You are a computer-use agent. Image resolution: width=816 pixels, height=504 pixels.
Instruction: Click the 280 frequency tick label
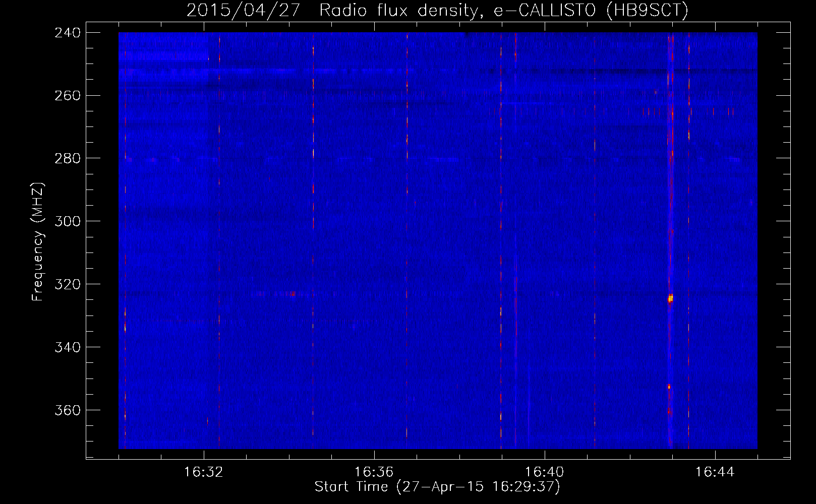[x=68, y=159]
